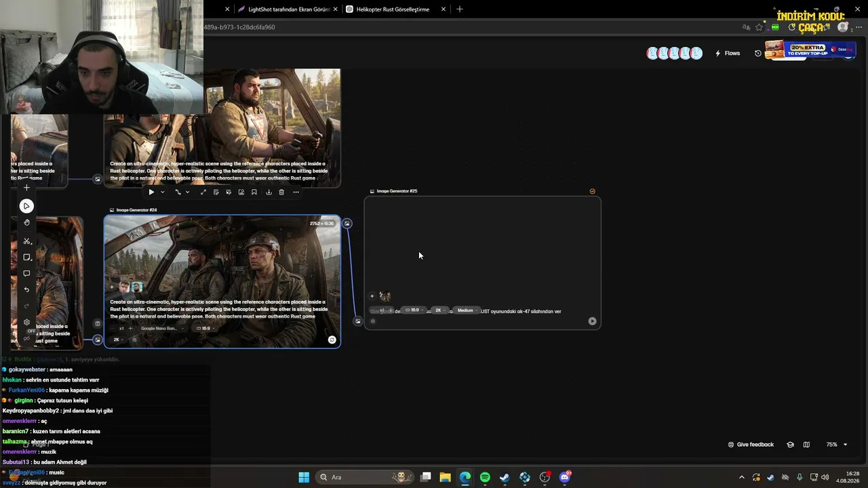This screenshot has height=488, width=868.
Task: Open 2K resolution dropdown on Image Generator #25
Action: [x=439, y=310]
